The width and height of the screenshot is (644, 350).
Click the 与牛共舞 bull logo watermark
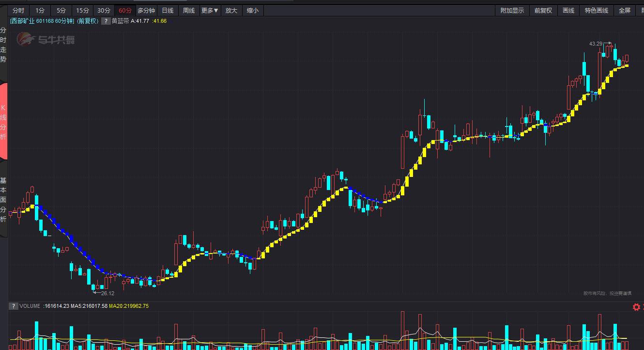point(46,39)
